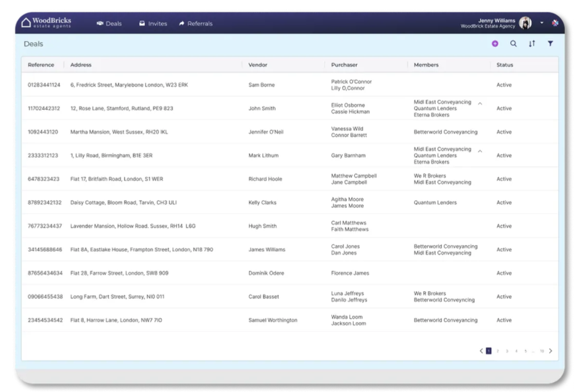
Task: Go to page 2 of deals
Action: coord(497,350)
